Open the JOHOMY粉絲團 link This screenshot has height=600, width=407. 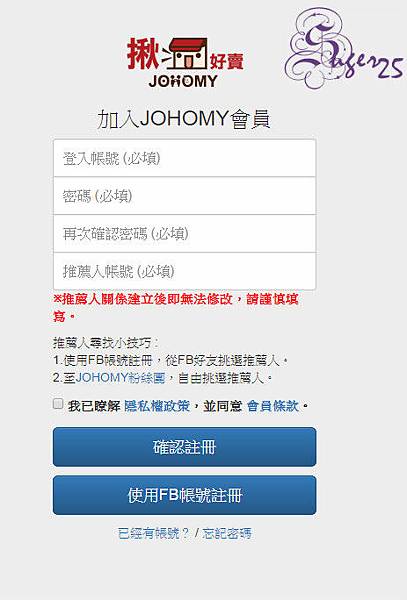[x=120, y=378]
